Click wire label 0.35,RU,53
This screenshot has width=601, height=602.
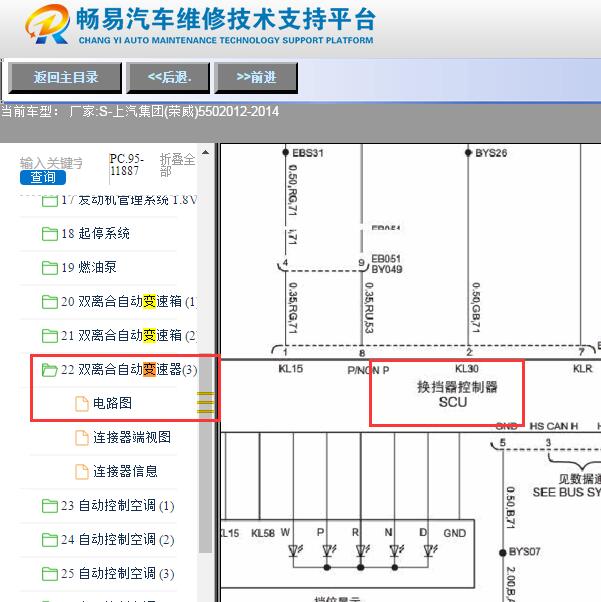click(x=369, y=308)
